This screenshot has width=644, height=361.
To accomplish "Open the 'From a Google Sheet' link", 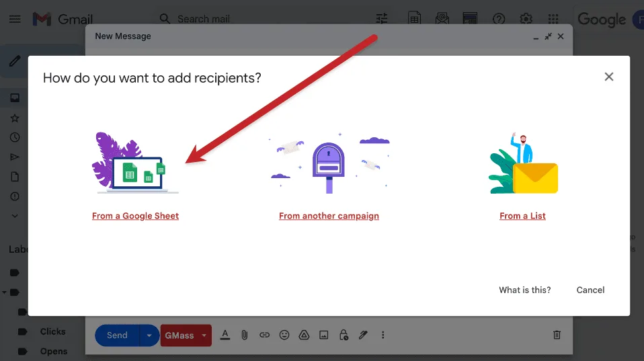I will pos(135,216).
